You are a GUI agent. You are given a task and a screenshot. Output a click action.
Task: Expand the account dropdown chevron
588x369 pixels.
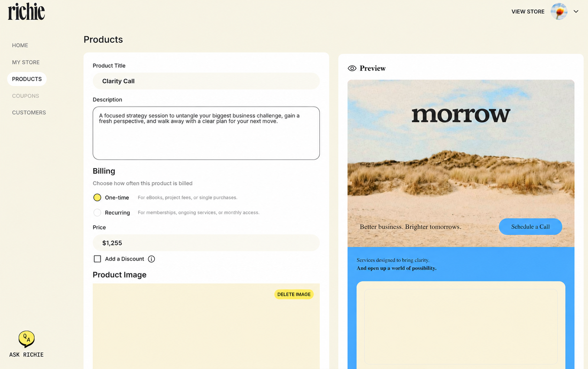coord(576,12)
